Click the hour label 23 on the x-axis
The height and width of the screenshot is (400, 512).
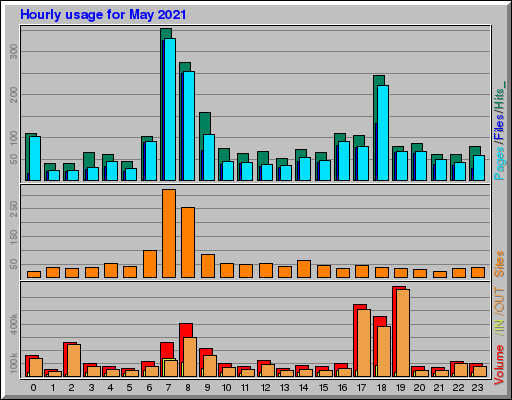click(x=477, y=388)
